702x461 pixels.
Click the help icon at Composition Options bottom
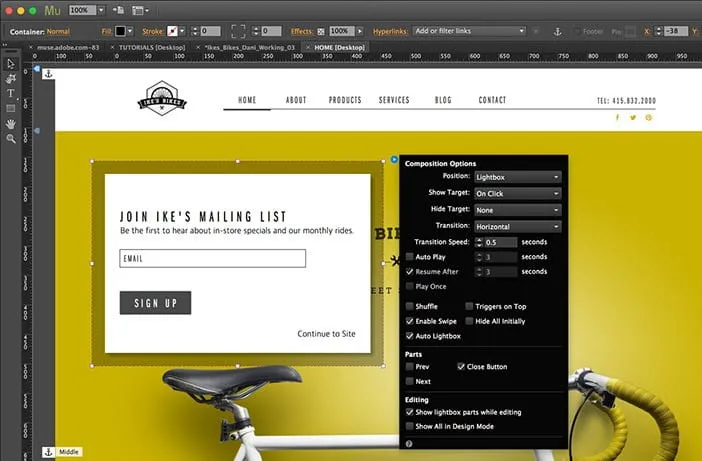(409, 444)
